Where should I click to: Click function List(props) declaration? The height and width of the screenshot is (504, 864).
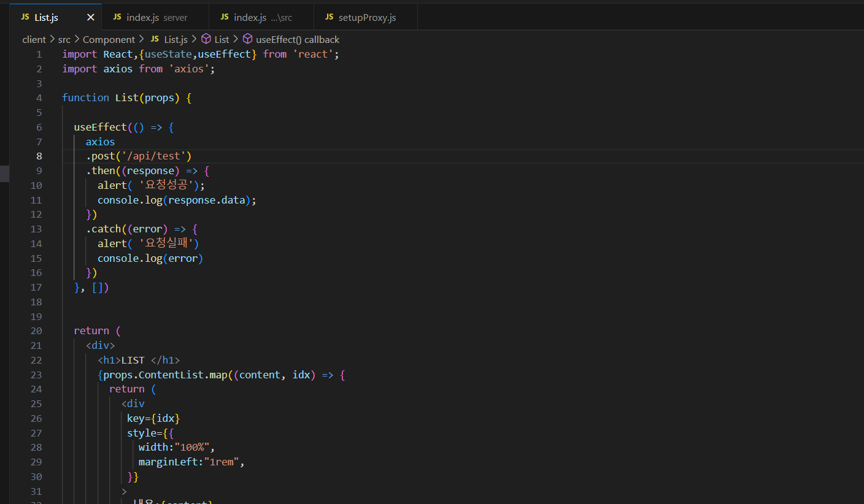tap(127, 97)
